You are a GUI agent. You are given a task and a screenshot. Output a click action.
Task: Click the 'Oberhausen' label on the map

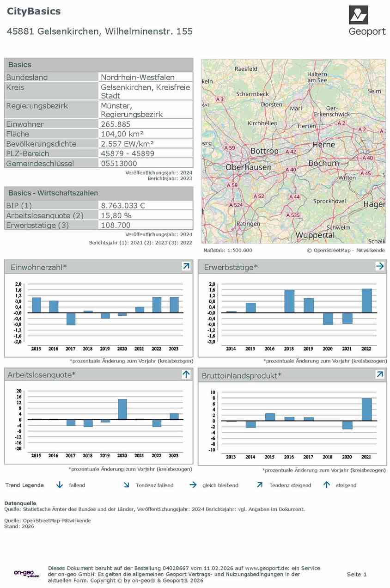tap(249, 167)
